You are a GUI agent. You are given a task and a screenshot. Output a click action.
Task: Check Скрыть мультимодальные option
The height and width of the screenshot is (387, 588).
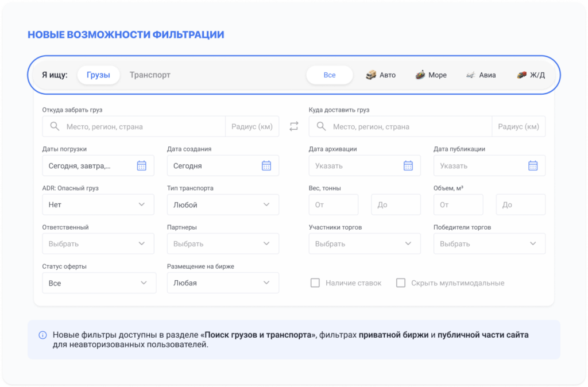click(401, 282)
